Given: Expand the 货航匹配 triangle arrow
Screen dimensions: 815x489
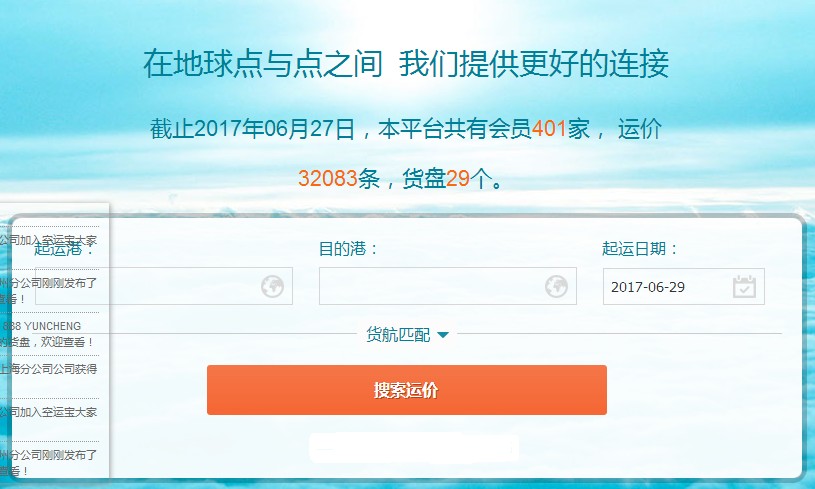Looking at the screenshot, I should [x=443, y=335].
